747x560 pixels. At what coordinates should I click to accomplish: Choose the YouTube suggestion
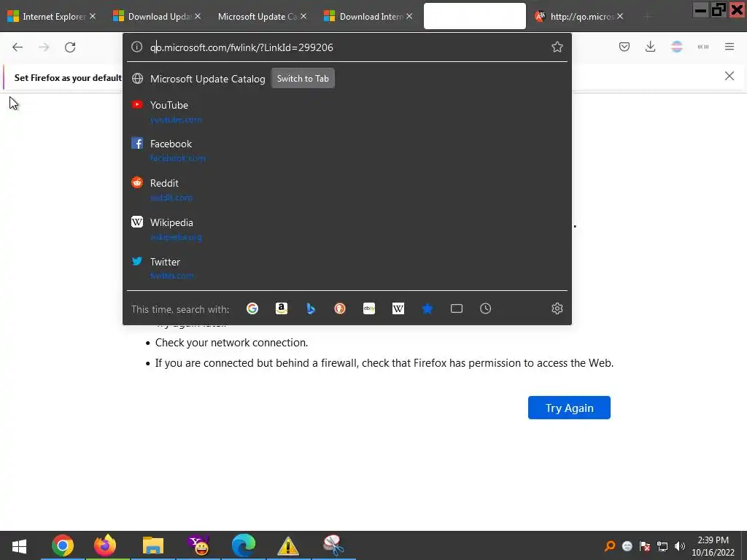click(x=347, y=112)
